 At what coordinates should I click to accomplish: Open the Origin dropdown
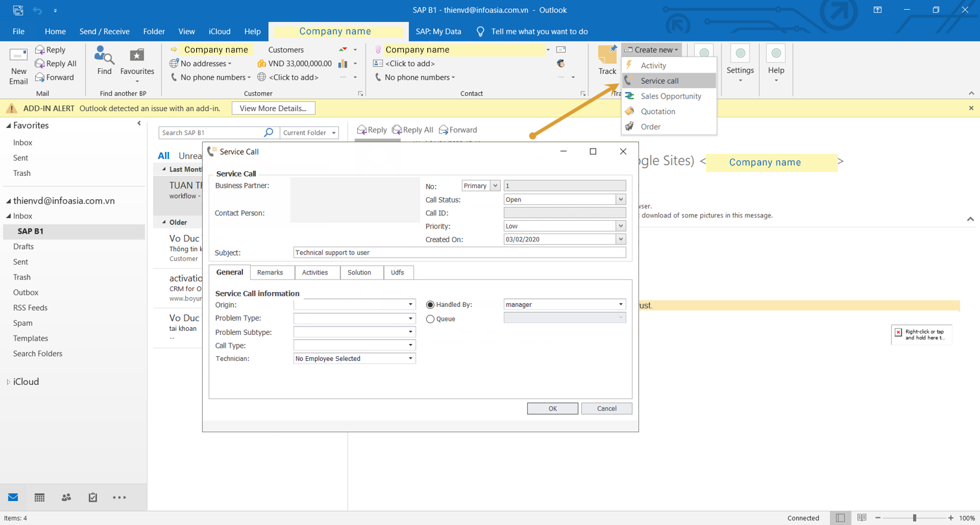pos(410,304)
